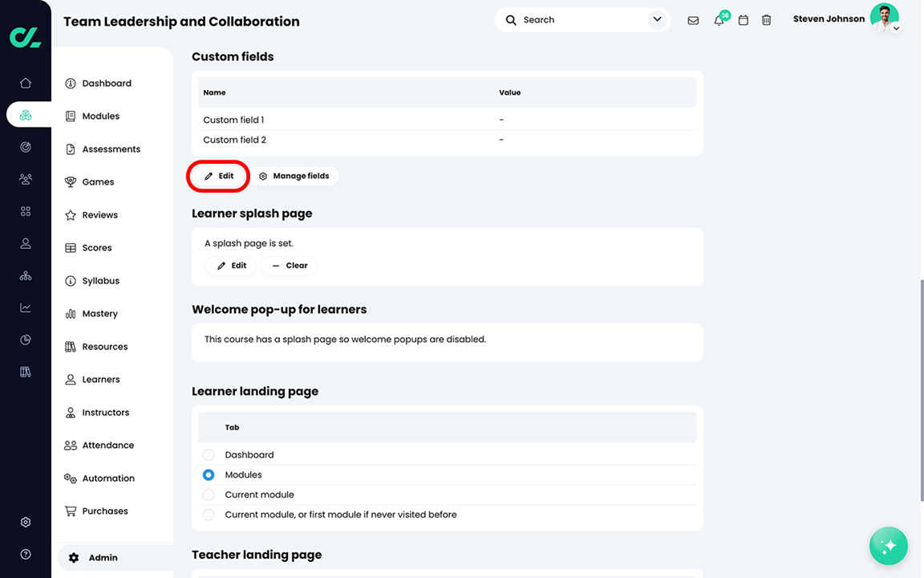The height and width of the screenshot is (578, 924).
Task: Open the messages envelope icon
Action: point(693,19)
